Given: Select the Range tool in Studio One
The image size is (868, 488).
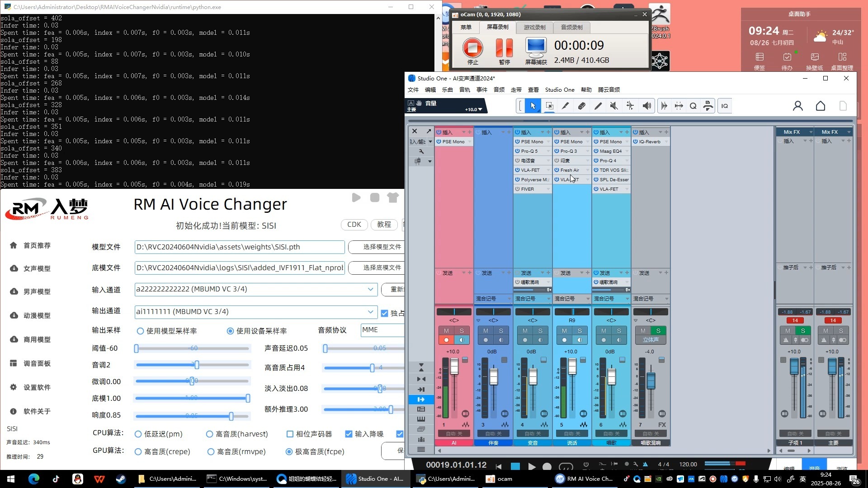Looking at the screenshot, I should click(x=549, y=106).
